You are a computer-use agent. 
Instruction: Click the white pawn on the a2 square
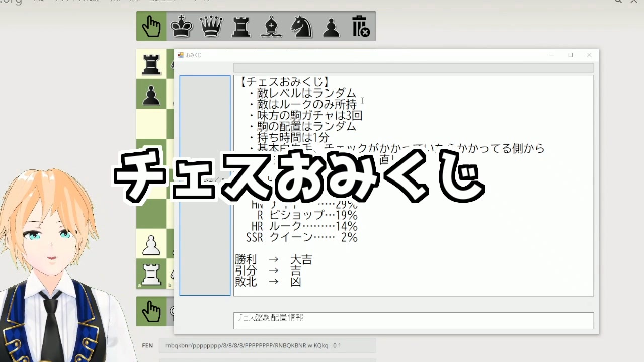point(151,244)
